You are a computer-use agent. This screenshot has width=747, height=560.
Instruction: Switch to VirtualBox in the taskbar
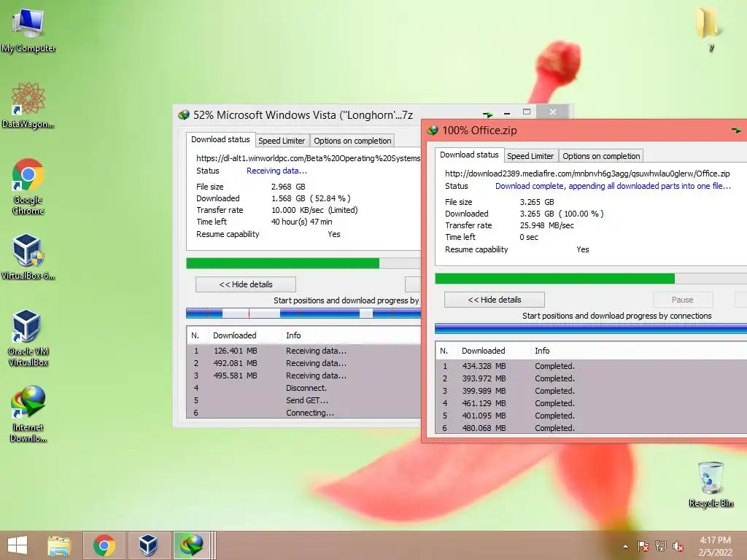point(148,545)
